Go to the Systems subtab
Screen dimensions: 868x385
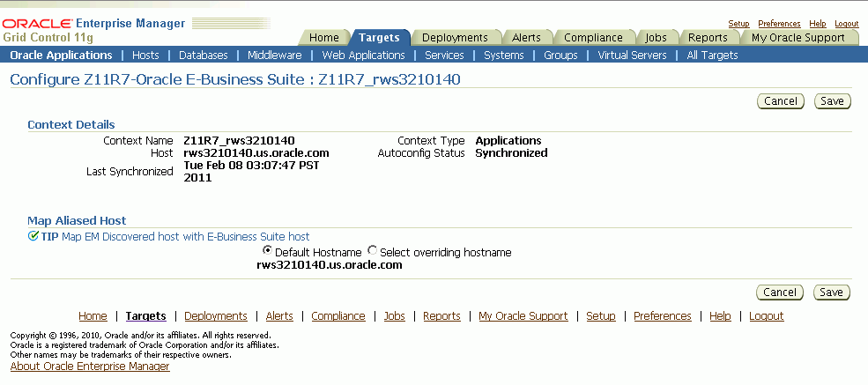504,56
